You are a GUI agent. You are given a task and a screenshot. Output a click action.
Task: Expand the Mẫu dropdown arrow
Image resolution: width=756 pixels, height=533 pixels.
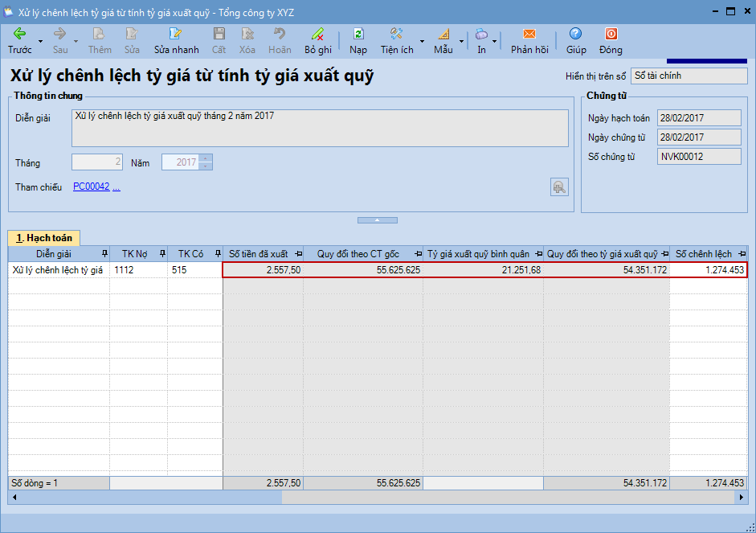click(x=461, y=42)
